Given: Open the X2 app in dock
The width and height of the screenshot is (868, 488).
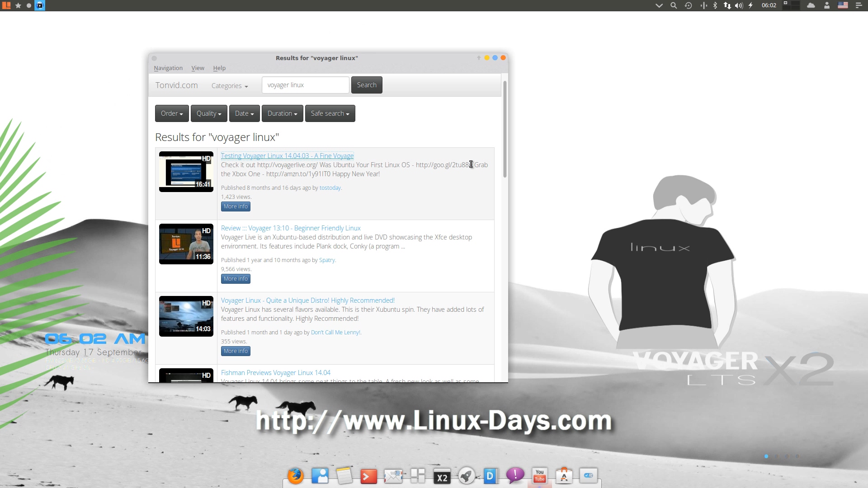Looking at the screenshot, I should [442, 476].
